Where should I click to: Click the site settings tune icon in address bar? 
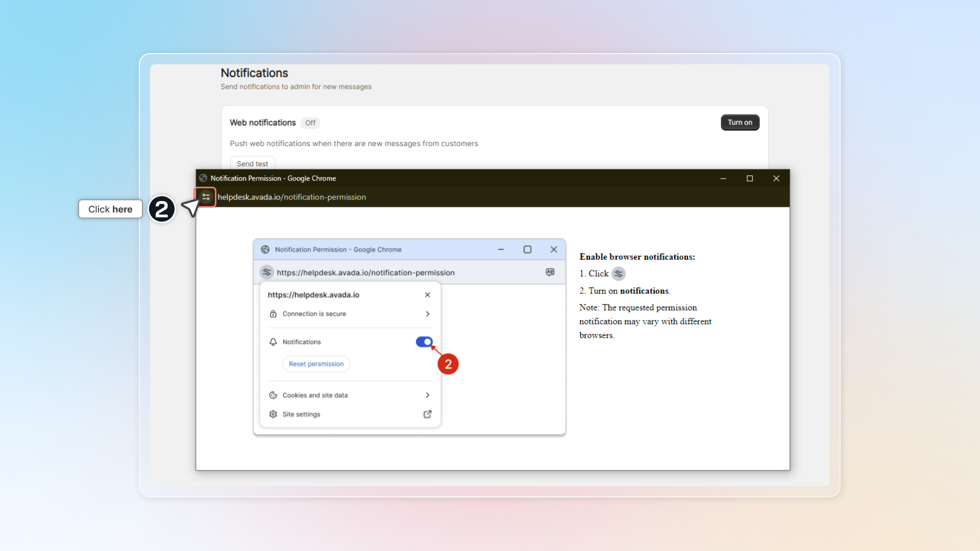point(206,197)
